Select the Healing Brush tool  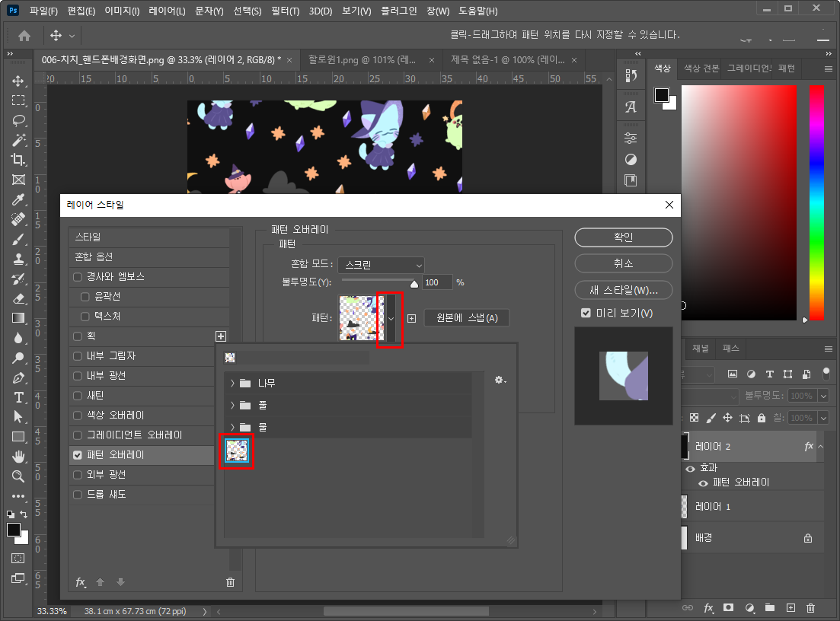[x=18, y=219]
